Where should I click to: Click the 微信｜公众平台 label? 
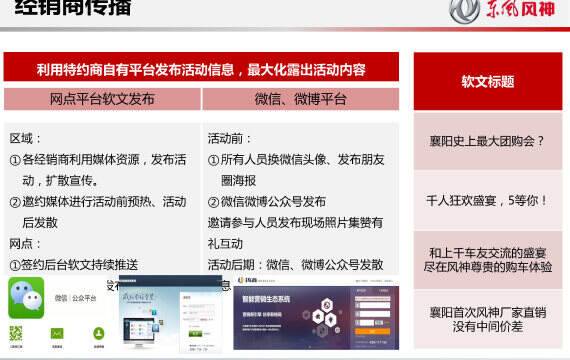pyautogui.click(x=76, y=298)
